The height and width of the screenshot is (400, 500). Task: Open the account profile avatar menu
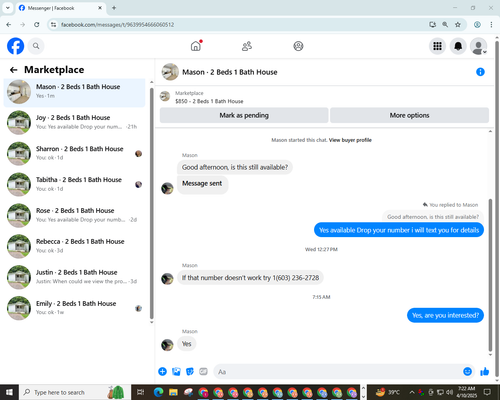pyautogui.click(x=478, y=46)
